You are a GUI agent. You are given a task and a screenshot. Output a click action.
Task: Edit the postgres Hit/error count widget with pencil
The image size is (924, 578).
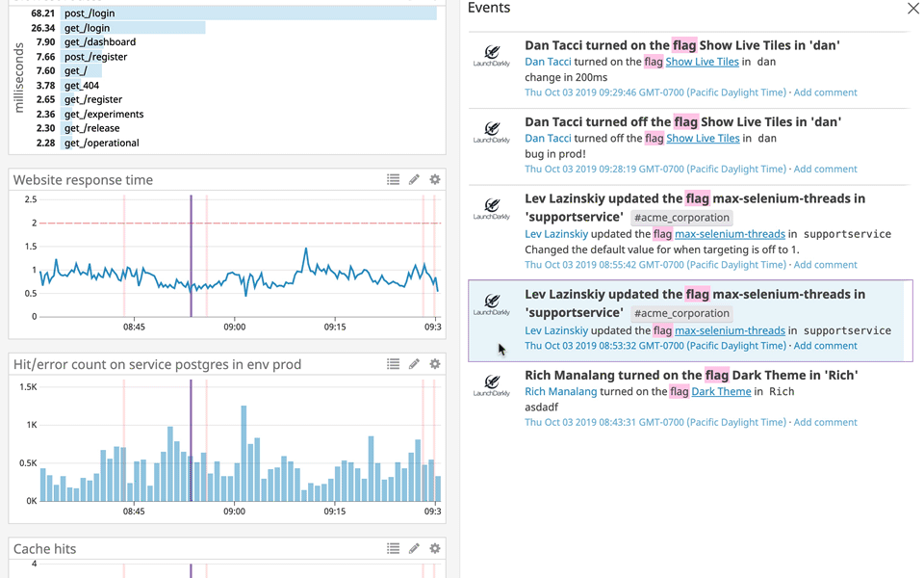pyautogui.click(x=414, y=364)
